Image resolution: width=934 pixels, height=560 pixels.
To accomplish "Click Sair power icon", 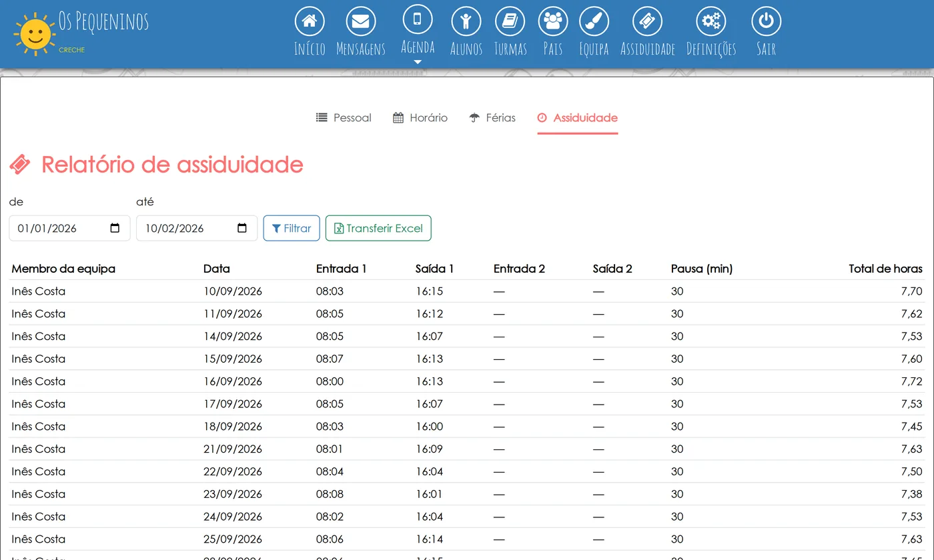I will click(x=767, y=21).
